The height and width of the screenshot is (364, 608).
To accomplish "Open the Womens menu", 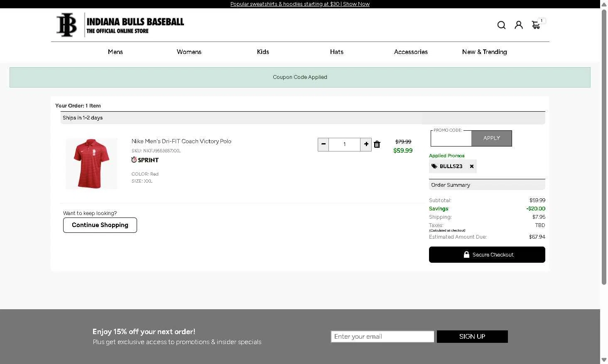I will click(189, 52).
